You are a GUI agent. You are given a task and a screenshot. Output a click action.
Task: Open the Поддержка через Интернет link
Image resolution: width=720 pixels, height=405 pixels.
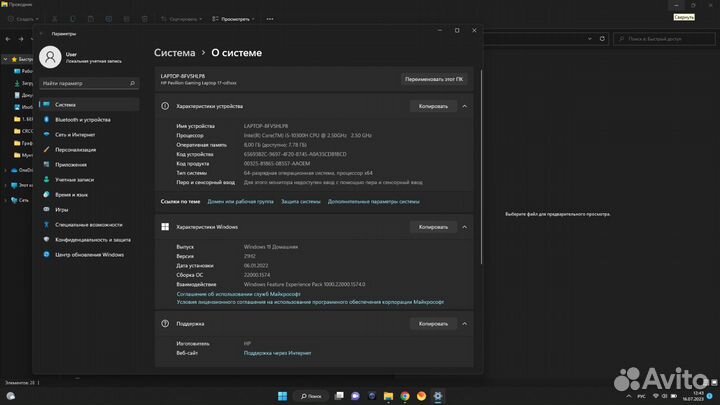[x=277, y=353]
